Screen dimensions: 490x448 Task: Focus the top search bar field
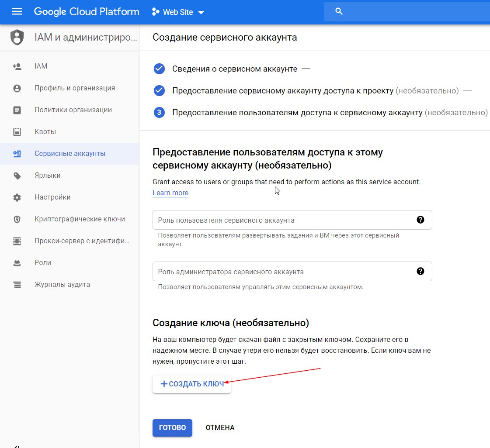pos(407,11)
